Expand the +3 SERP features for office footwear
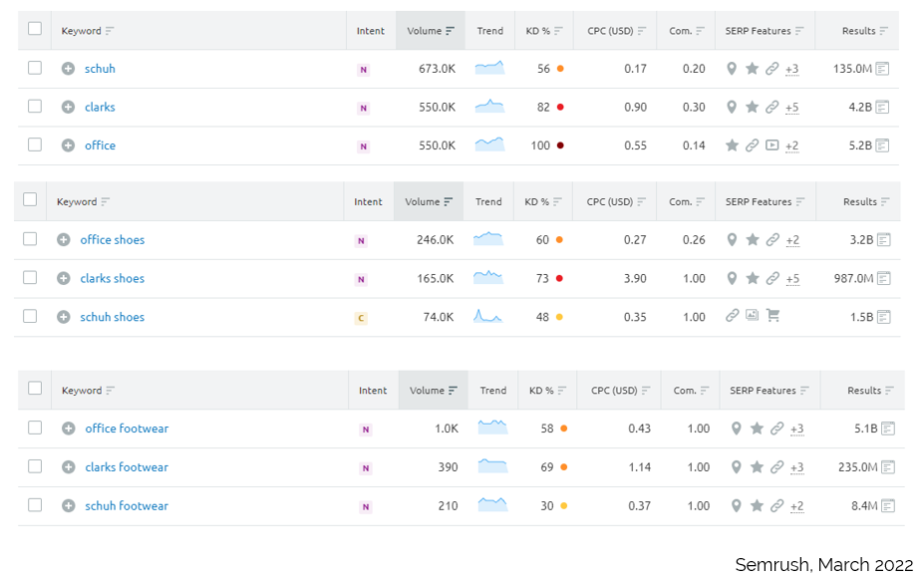Viewport: 924px width, 578px height. click(x=796, y=430)
